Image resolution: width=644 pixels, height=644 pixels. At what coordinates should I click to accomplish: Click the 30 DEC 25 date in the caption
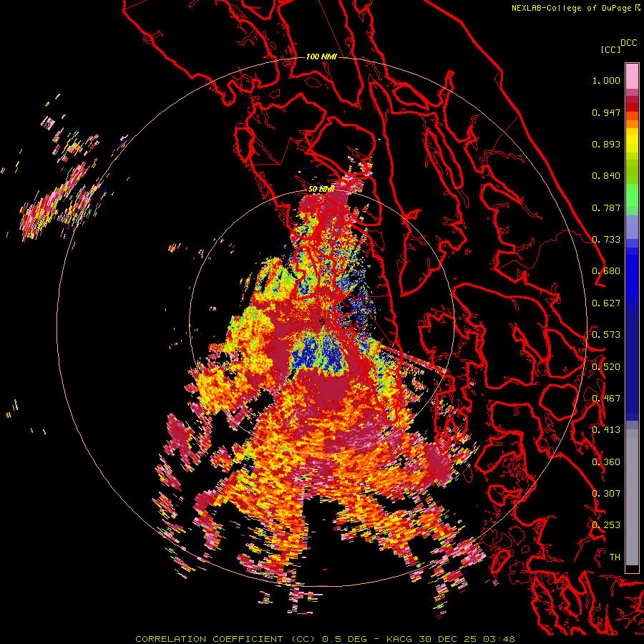pos(447,639)
